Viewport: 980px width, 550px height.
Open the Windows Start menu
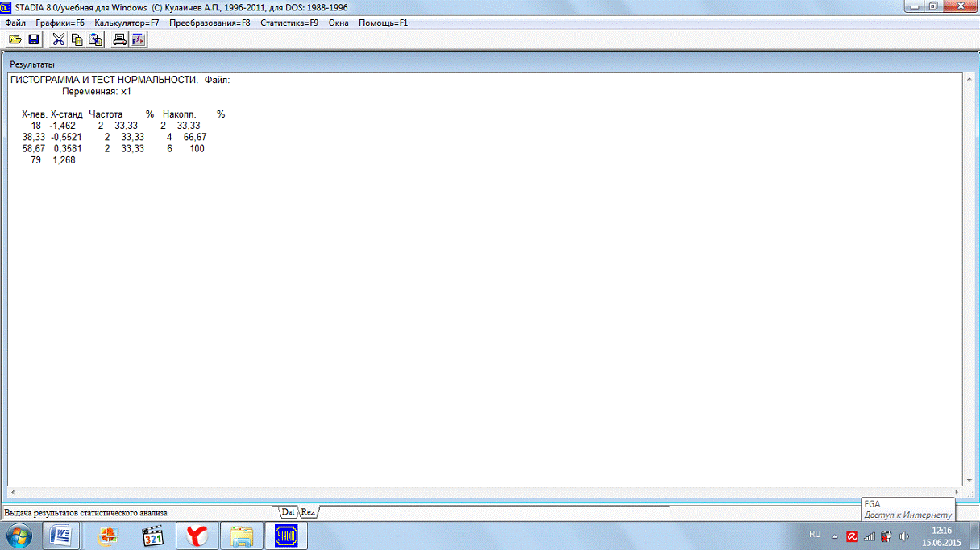(19, 535)
